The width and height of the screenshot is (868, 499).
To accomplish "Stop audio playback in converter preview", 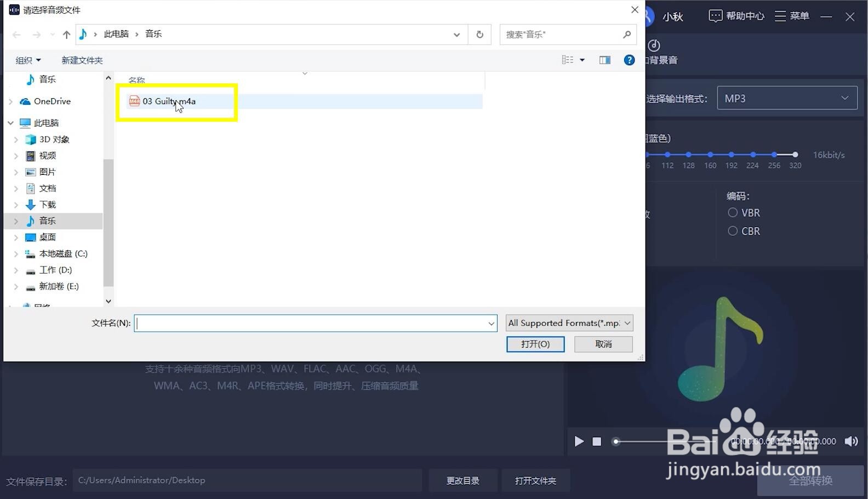I will click(x=597, y=441).
